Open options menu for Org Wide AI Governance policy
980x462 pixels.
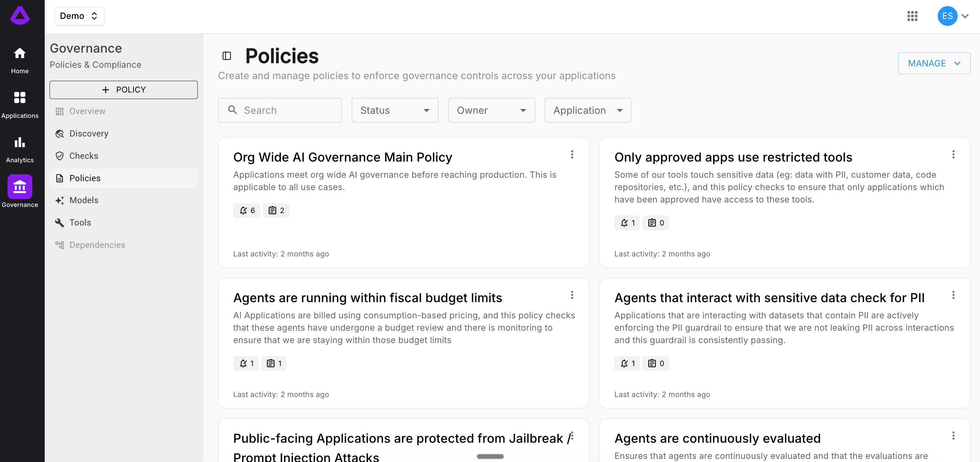coord(572,154)
